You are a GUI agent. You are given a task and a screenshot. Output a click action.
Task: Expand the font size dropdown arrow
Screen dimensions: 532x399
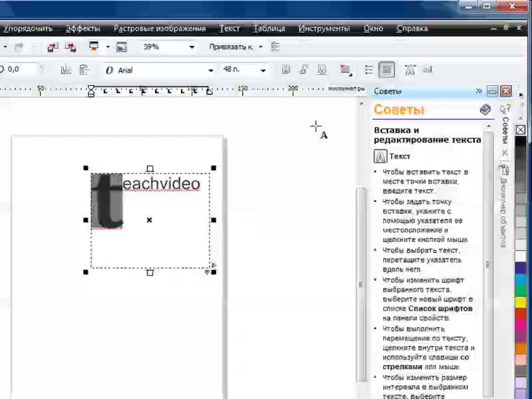click(263, 70)
